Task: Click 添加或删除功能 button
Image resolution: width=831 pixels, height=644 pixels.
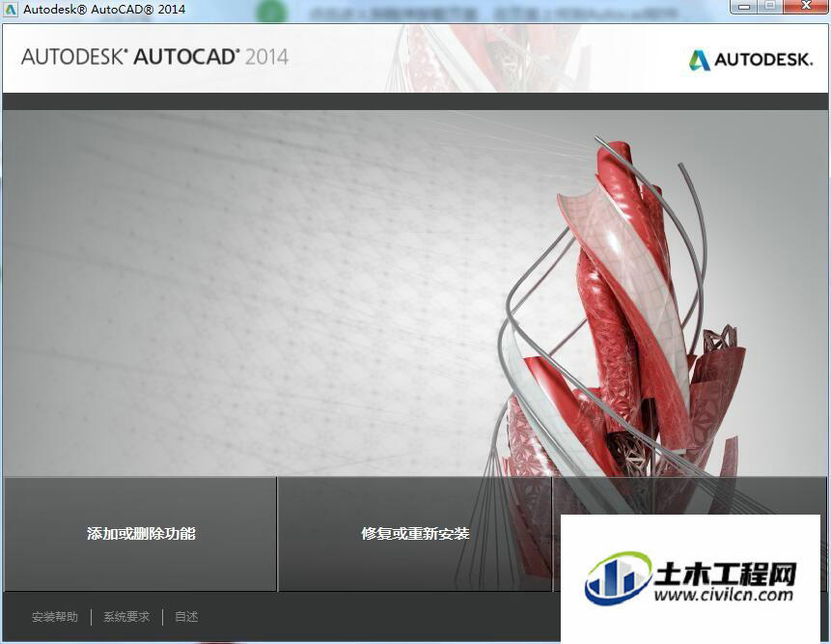Action: pos(141,534)
